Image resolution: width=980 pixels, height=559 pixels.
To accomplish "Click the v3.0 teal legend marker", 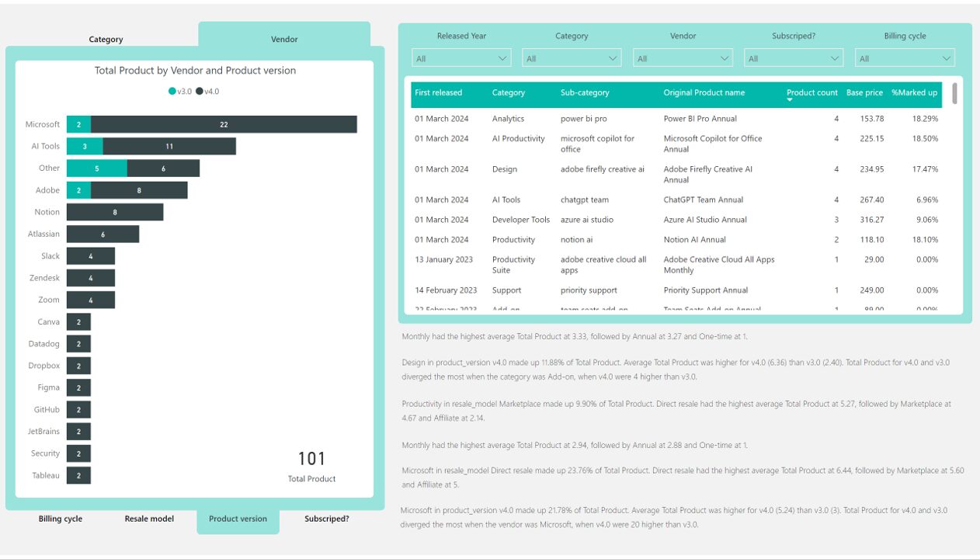I will tap(172, 92).
